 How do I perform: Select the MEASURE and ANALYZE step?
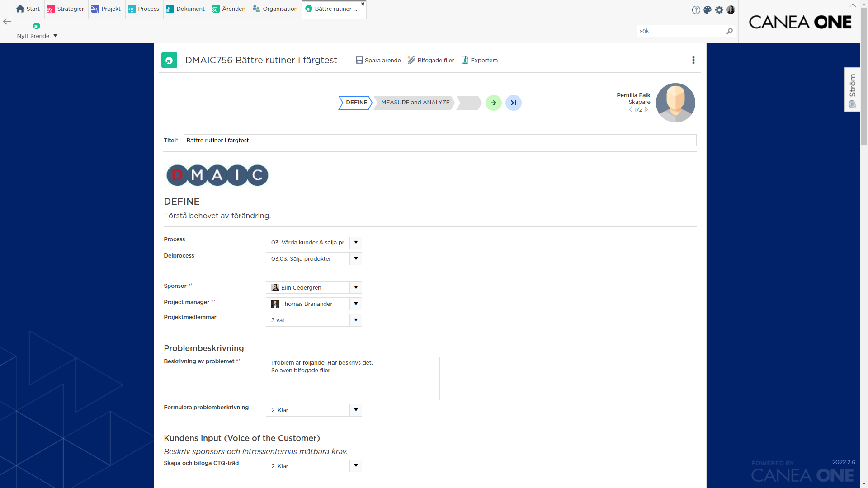tap(415, 103)
